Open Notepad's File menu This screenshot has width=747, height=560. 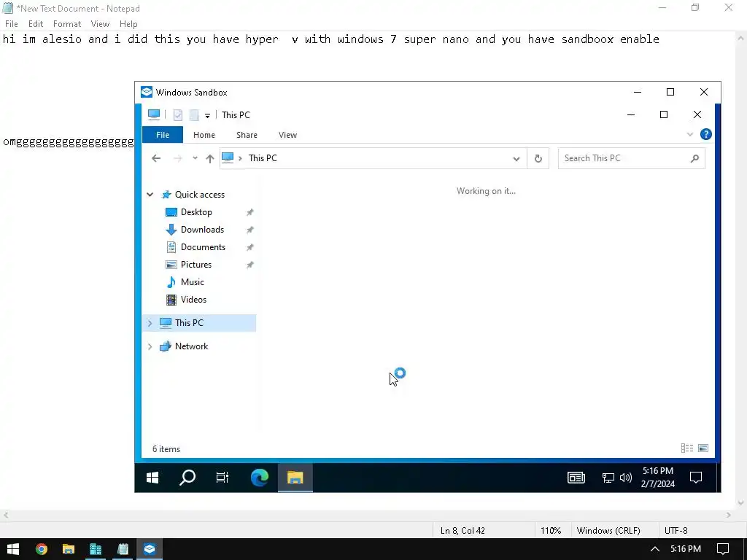tap(12, 24)
